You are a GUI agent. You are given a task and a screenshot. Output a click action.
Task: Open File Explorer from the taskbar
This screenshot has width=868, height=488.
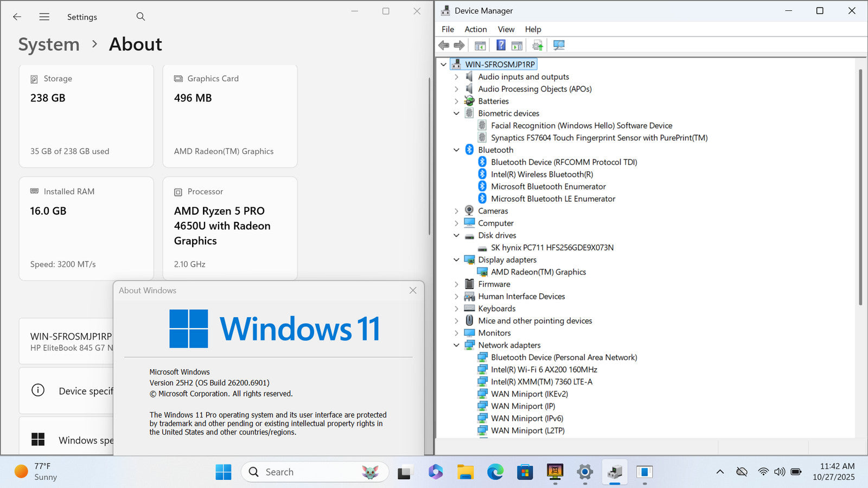point(465,472)
